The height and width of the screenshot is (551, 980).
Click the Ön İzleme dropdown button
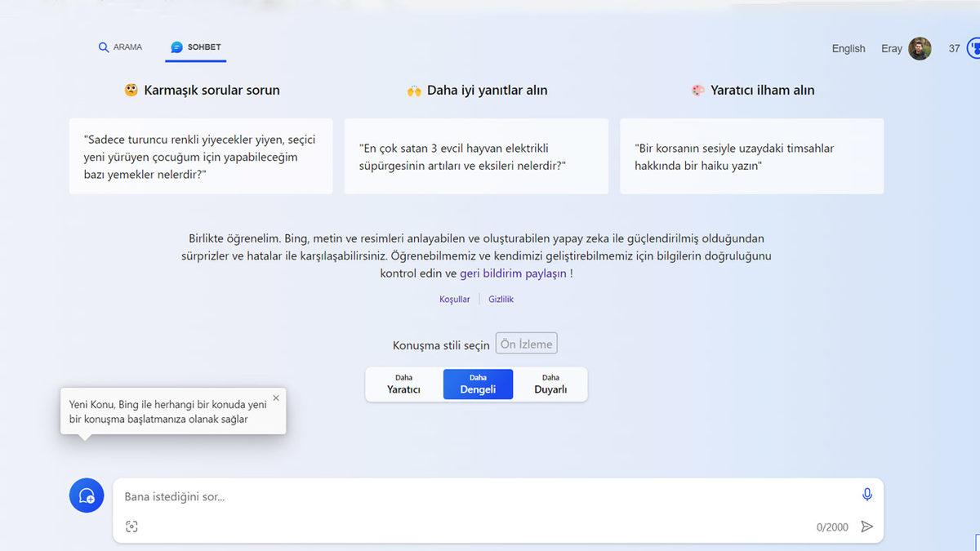(x=526, y=343)
